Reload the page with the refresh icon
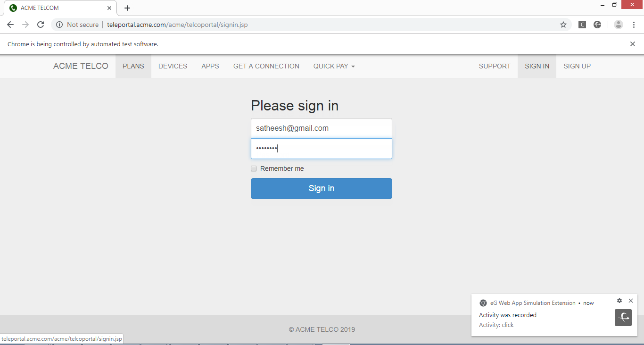Image resolution: width=644 pixels, height=345 pixels. pyautogui.click(x=41, y=25)
